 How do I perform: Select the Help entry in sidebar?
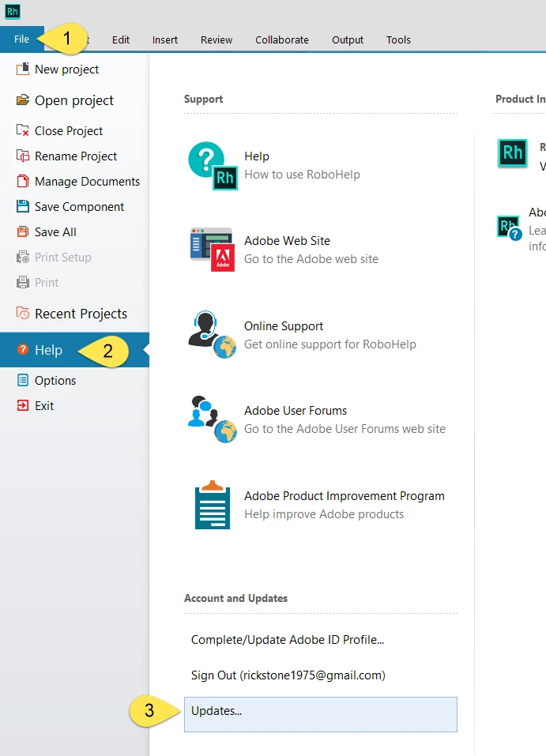(74, 349)
